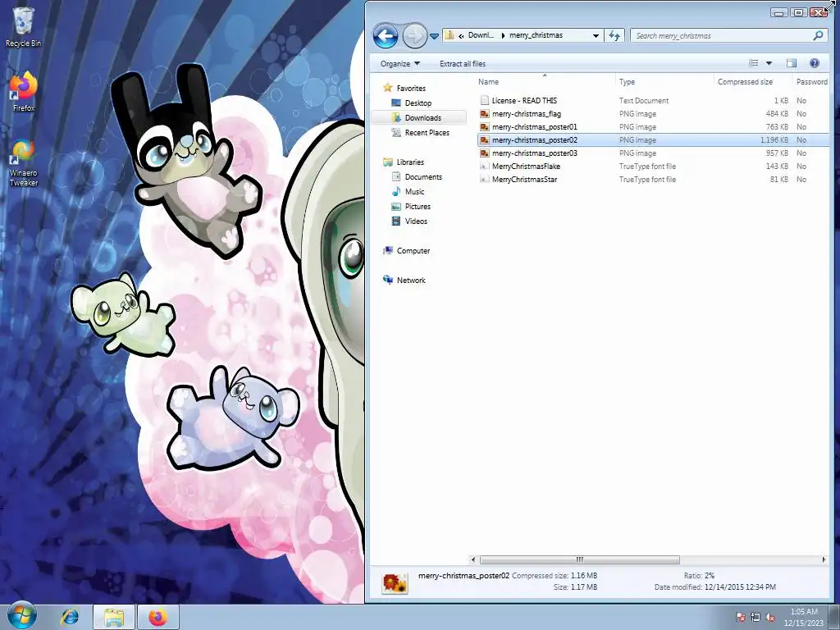Select Favorites in navigation pane

tap(411, 88)
